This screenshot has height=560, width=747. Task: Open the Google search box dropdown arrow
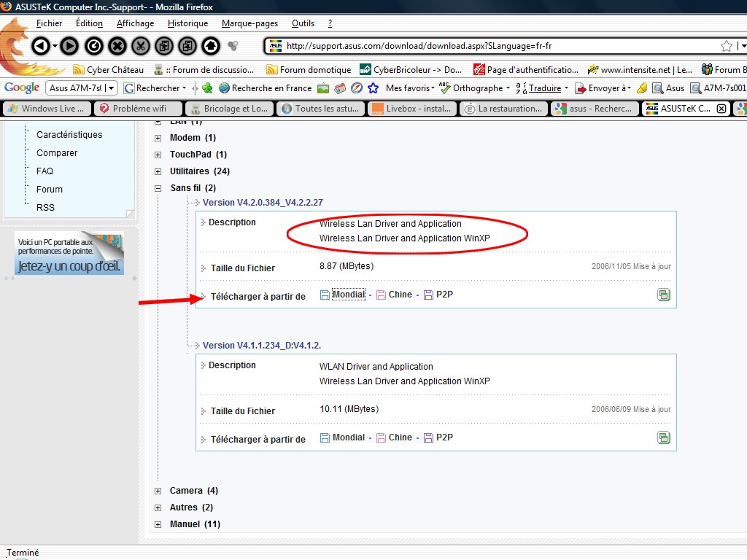pos(112,88)
